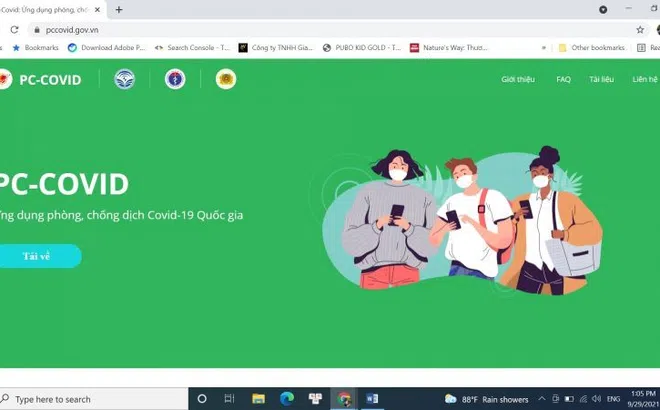Open Cortana circle icon on taskbar

pyautogui.click(x=202, y=399)
